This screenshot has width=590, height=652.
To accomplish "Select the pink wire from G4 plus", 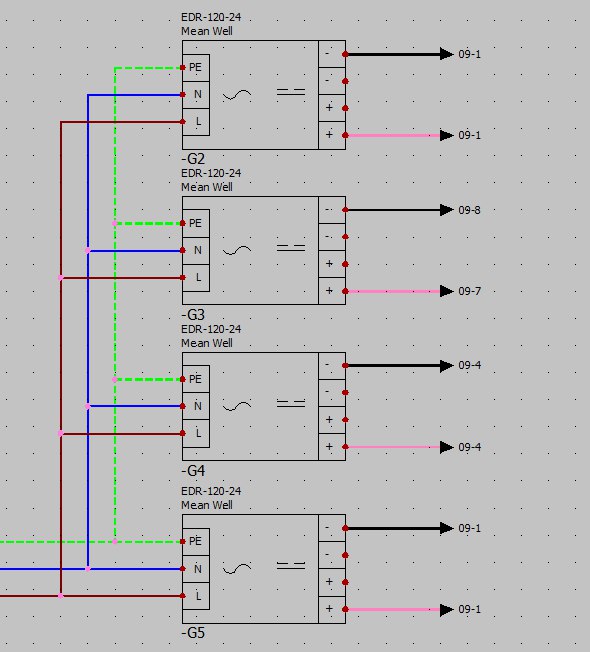I will (x=393, y=447).
